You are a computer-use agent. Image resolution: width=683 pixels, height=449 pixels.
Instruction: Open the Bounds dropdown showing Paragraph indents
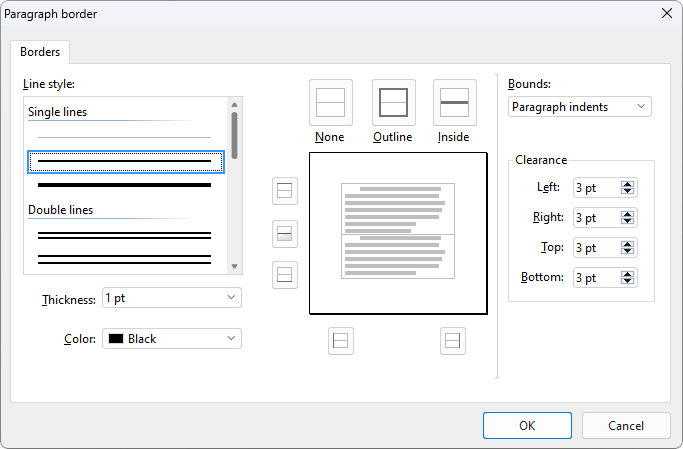[x=579, y=107]
